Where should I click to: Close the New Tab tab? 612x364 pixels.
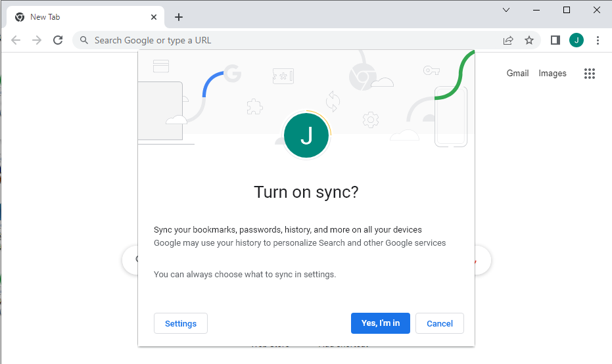tap(154, 17)
